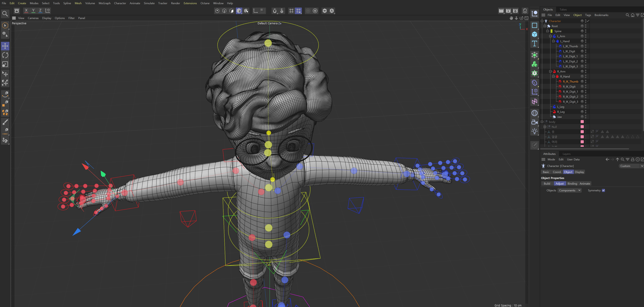Lock the Attributes manager element
This screenshot has width=644, height=307.
coord(633,159)
